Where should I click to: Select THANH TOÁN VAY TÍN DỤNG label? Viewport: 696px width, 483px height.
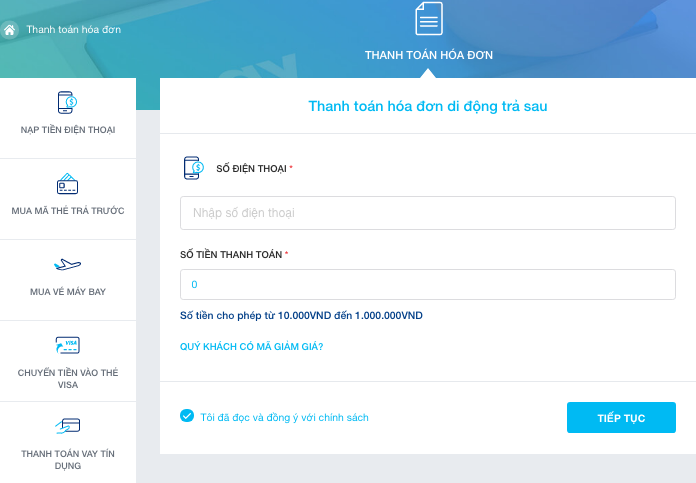pos(68,460)
